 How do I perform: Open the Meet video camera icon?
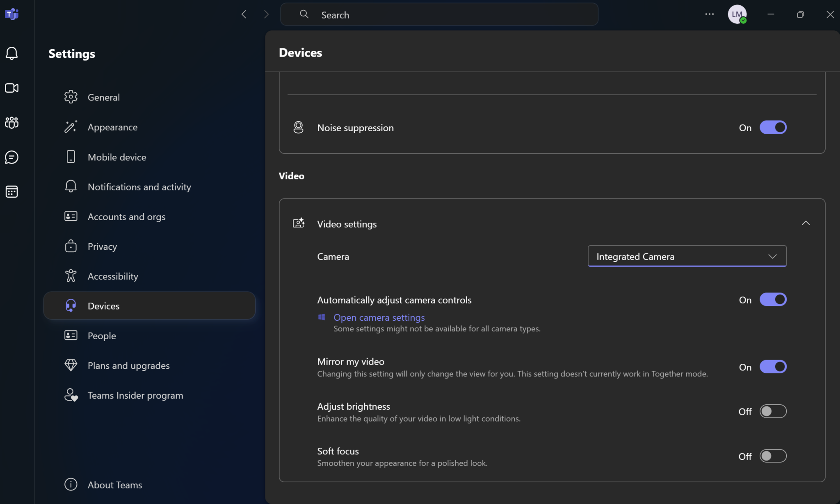(11, 88)
